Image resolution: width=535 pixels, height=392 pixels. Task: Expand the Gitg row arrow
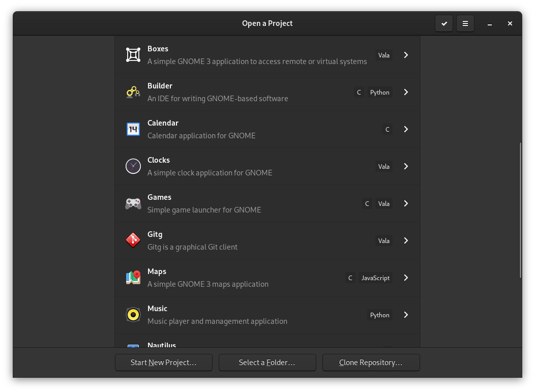[x=406, y=240]
